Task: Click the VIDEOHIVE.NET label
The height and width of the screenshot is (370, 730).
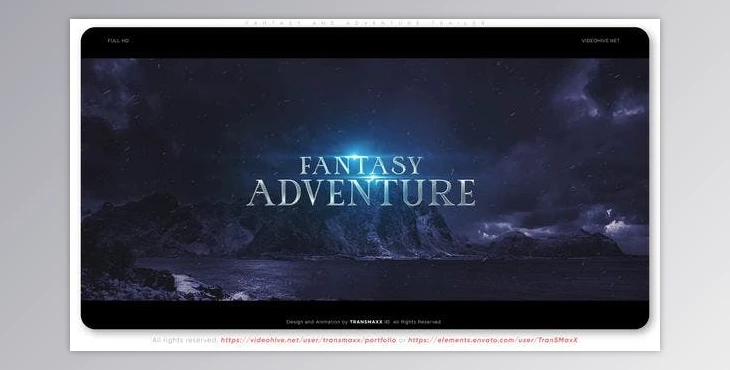Action: tap(601, 41)
